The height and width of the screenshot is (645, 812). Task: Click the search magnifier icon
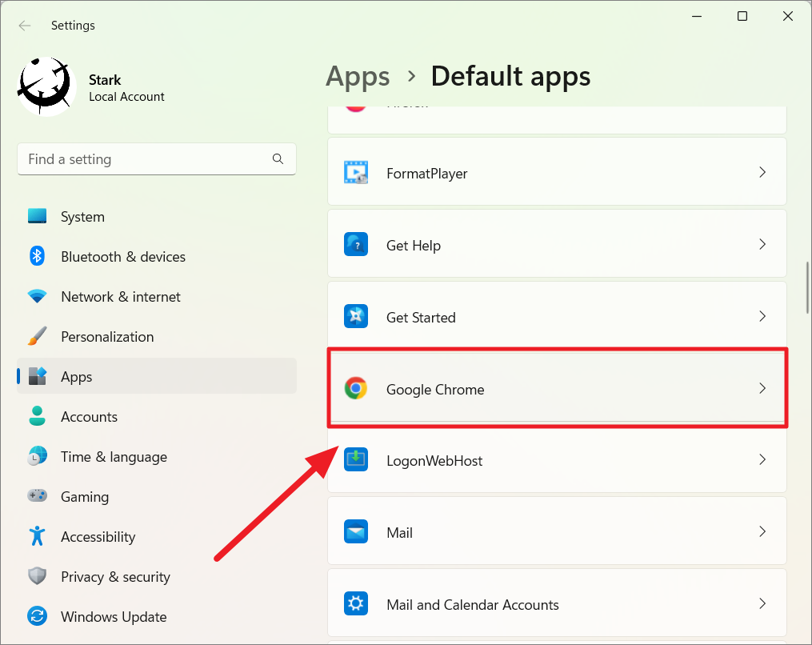(x=278, y=159)
